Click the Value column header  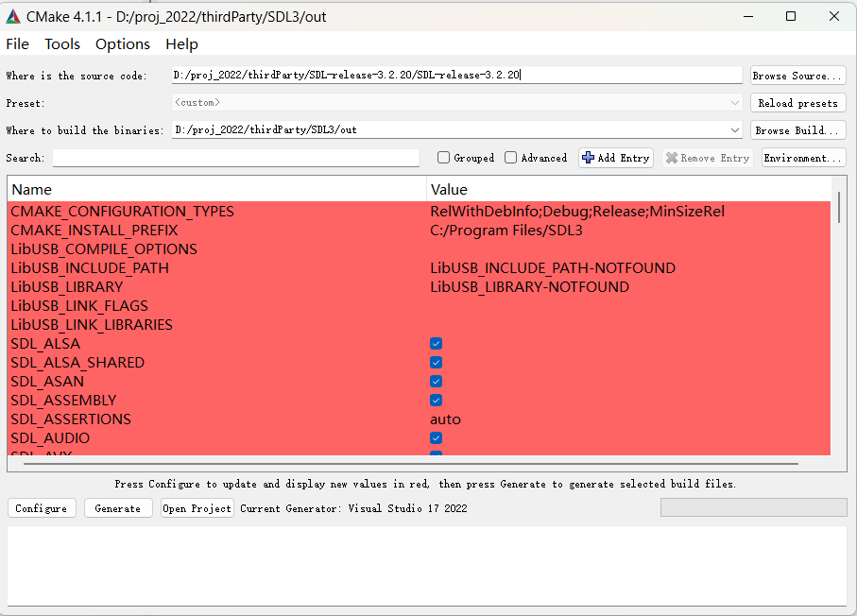(628, 190)
